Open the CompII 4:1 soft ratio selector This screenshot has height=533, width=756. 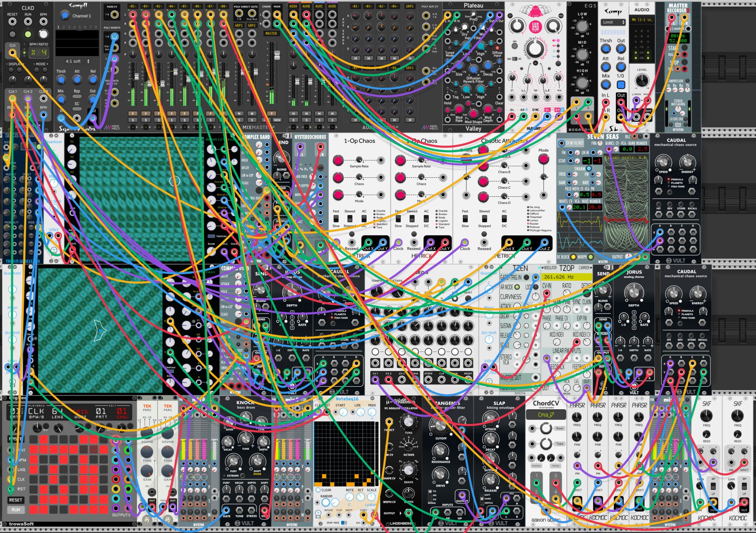(77, 61)
